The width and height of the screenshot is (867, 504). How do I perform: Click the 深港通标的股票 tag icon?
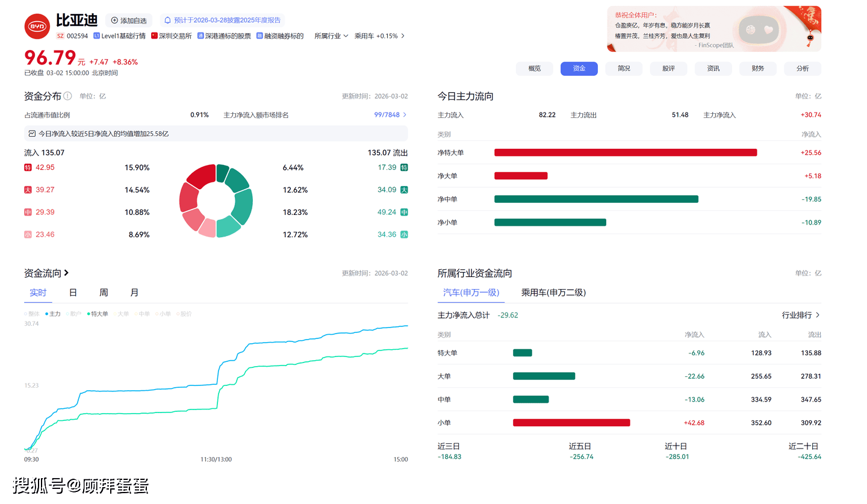pos(200,36)
